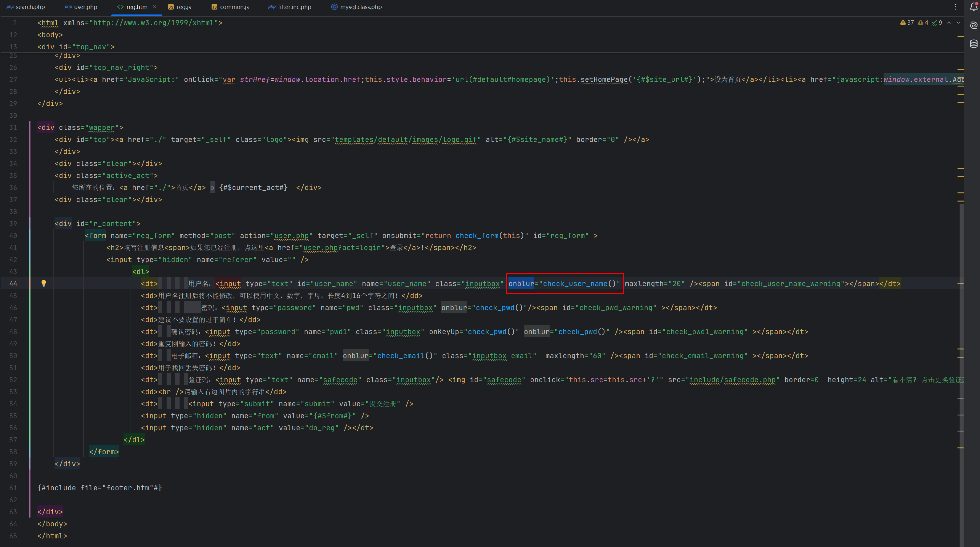Open the editor tabs three-dot options menu
Viewport: 980px width, 547px height.
tap(955, 7)
